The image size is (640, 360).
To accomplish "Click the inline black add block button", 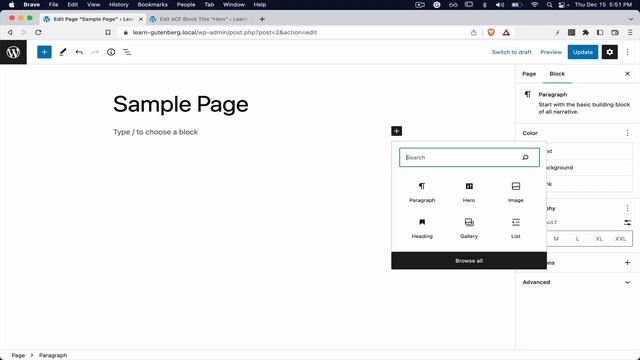I will pos(396,131).
